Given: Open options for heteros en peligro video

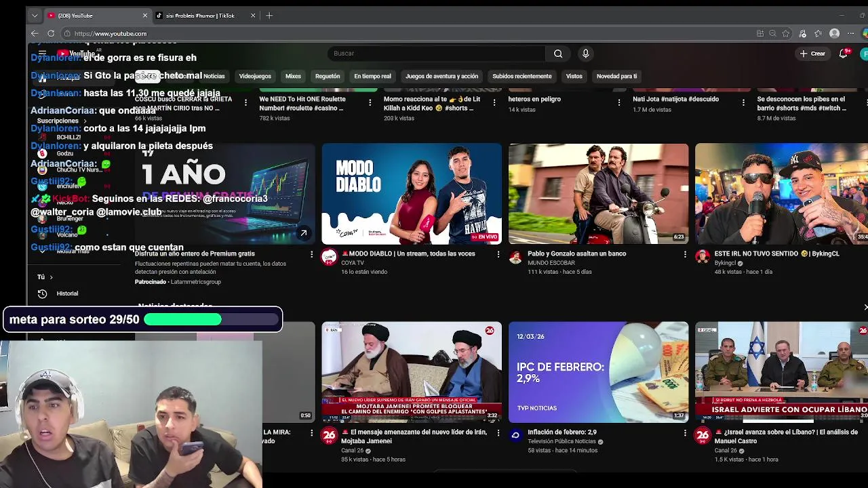Looking at the screenshot, I should tap(618, 102).
